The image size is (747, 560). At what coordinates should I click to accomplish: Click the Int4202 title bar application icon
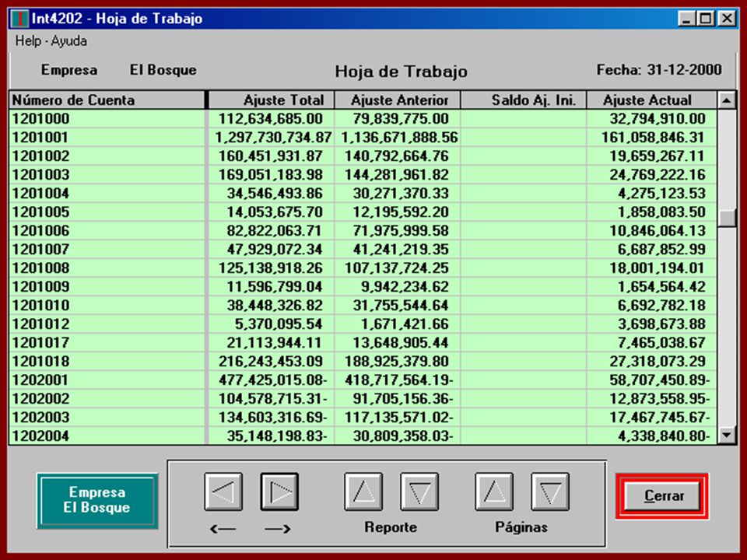pyautogui.click(x=19, y=19)
